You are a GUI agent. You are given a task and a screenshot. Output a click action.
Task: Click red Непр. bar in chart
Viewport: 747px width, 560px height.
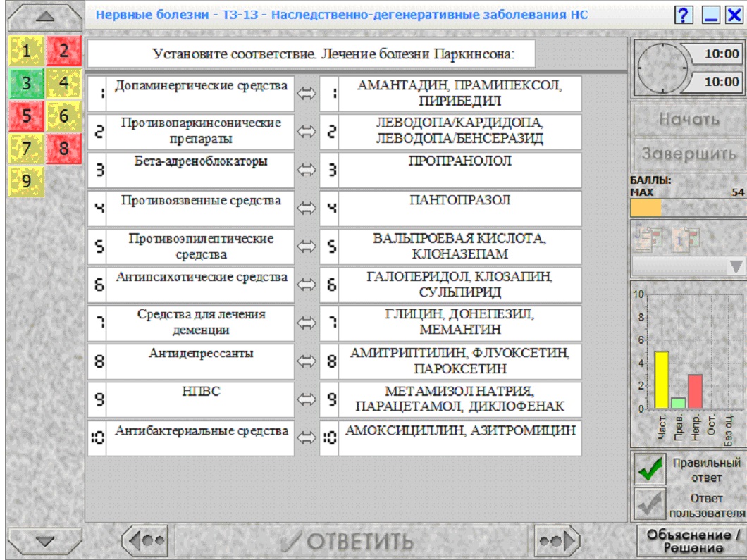[x=695, y=392]
